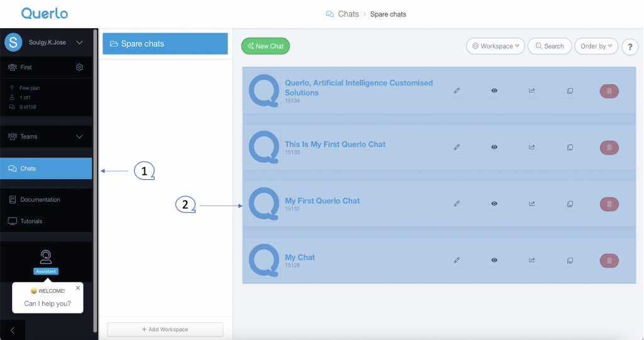Click the Search button
The height and width of the screenshot is (340, 644).
pos(550,46)
